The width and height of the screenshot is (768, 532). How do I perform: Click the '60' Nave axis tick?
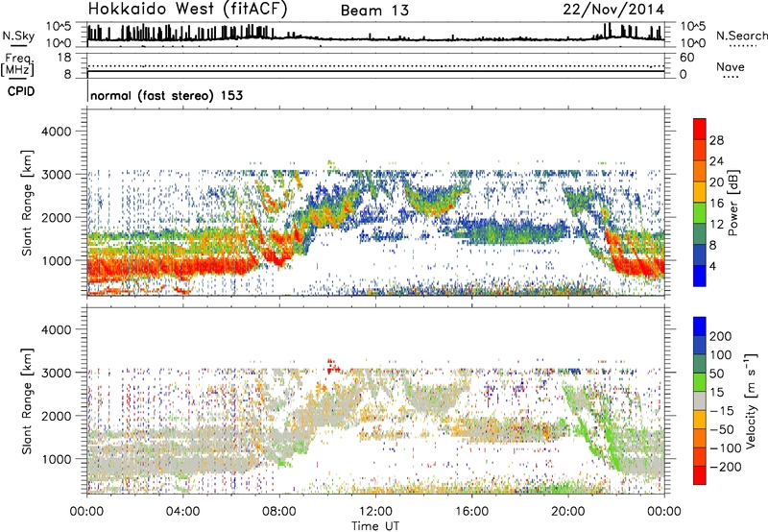click(x=686, y=58)
